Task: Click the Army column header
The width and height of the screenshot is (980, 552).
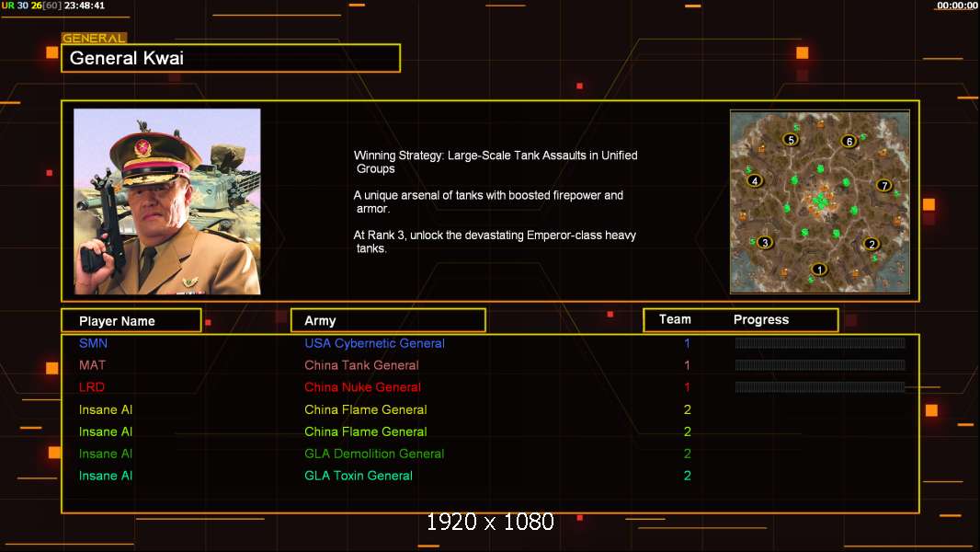Action: pos(388,321)
